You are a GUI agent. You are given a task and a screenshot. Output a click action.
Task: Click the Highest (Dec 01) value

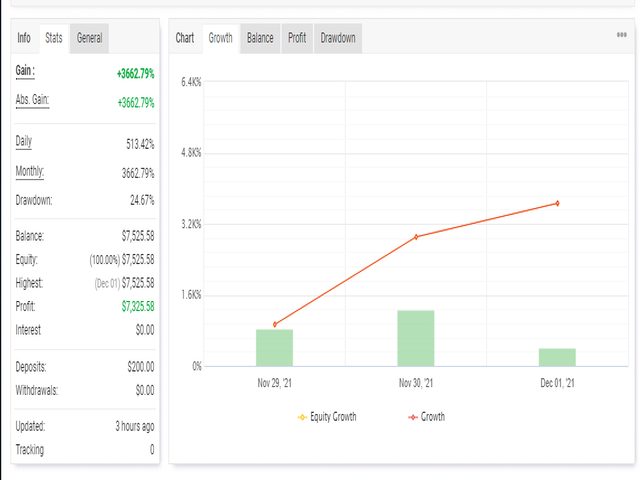124,283
